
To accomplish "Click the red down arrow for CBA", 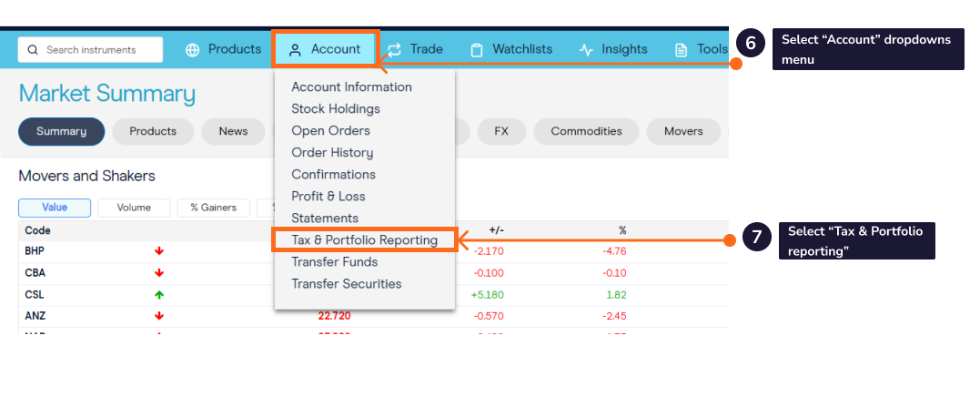I will [159, 273].
